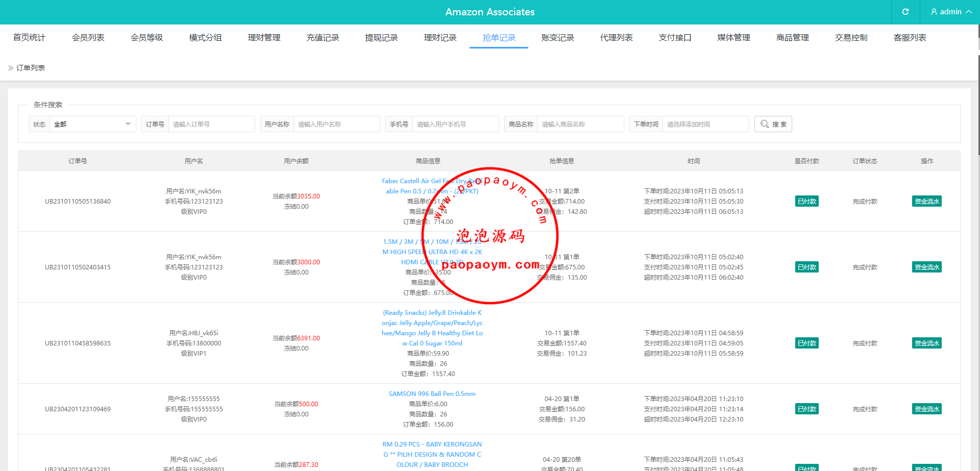Click 资金流水 for order UB2304201123109469
Screen dimensions: 980x471
coord(926,409)
